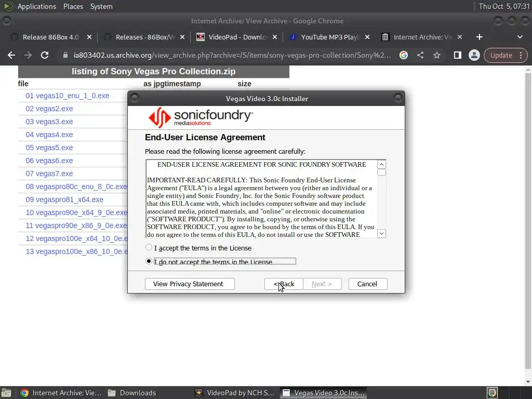This screenshot has width=532, height=399.
Task: Open the Places menu
Action: [73, 6]
